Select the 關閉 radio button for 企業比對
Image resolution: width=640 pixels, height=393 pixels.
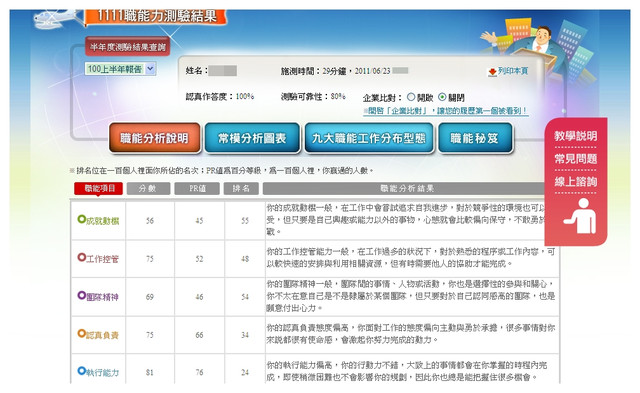442,97
